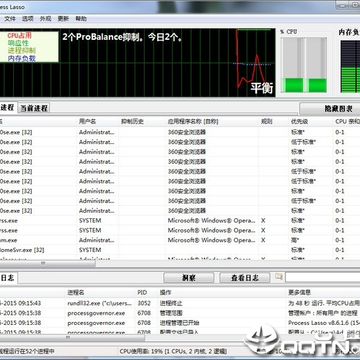Click the 查看日志 button
This screenshot has height=360, width=360.
click(x=245, y=278)
